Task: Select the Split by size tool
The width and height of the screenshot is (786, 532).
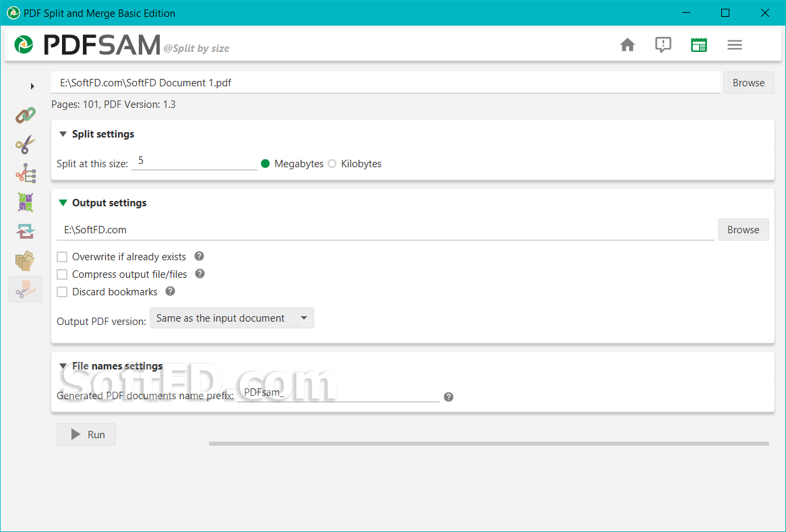Action: click(25, 289)
